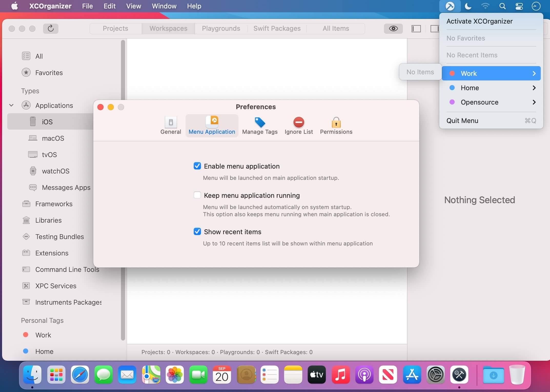Select Favorites star in sidebar
Screen dimensions: 550x392
[x=26, y=73]
